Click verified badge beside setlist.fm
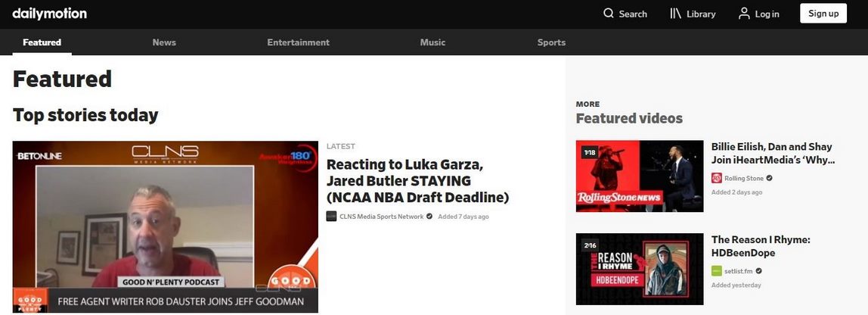This screenshot has width=868, height=315. pos(758,272)
